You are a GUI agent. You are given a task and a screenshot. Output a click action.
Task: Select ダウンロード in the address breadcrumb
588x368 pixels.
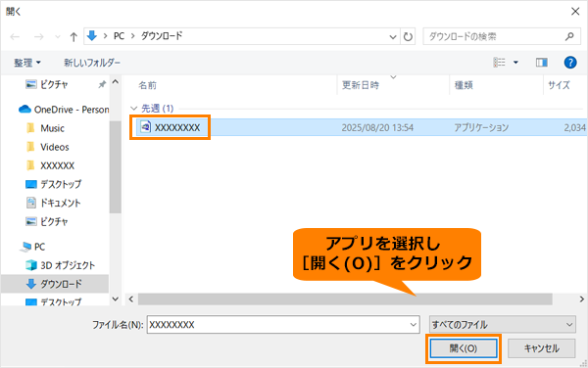(162, 36)
